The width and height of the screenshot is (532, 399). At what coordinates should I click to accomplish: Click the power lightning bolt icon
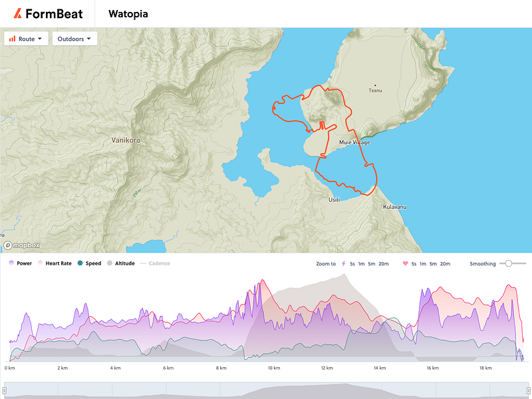pyautogui.click(x=343, y=263)
